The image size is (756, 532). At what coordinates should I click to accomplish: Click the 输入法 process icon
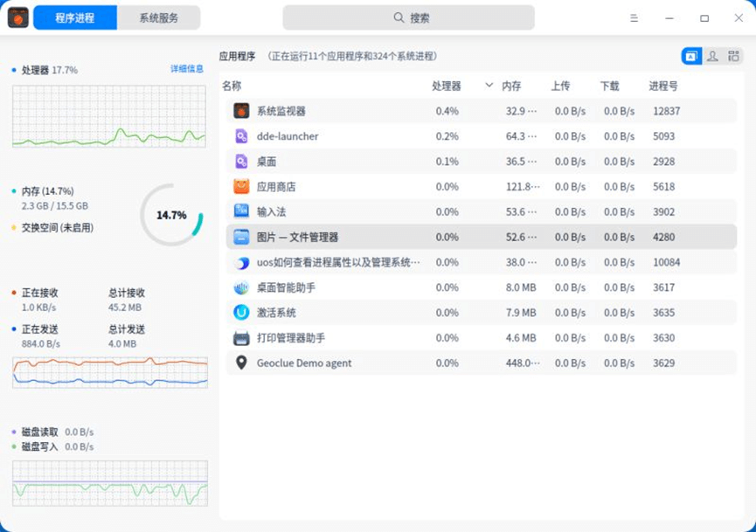click(x=241, y=211)
